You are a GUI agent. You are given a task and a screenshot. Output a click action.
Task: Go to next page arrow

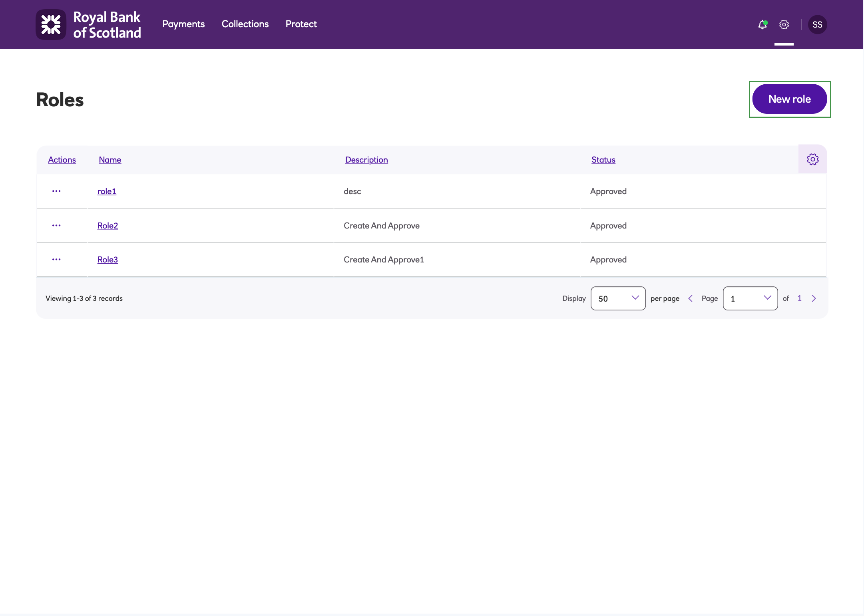pos(814,298)
